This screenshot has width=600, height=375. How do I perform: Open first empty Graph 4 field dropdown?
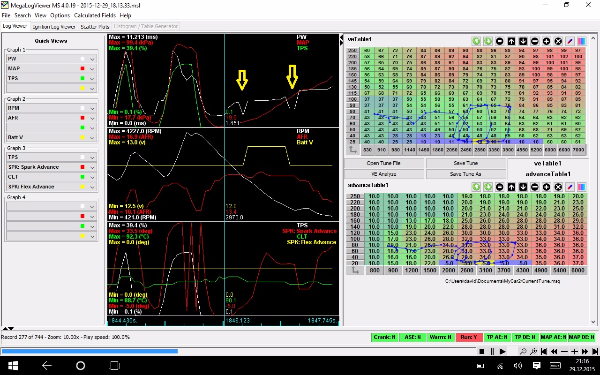point(92,206)
